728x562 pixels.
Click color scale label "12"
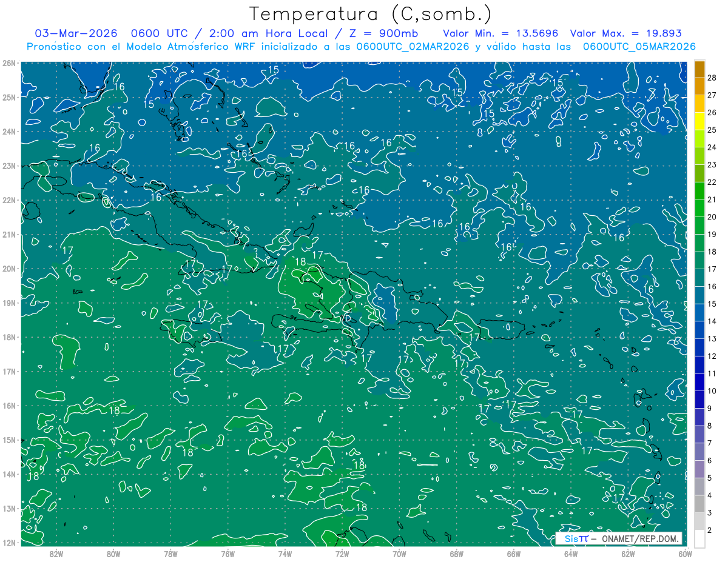[x=712, y=356]
